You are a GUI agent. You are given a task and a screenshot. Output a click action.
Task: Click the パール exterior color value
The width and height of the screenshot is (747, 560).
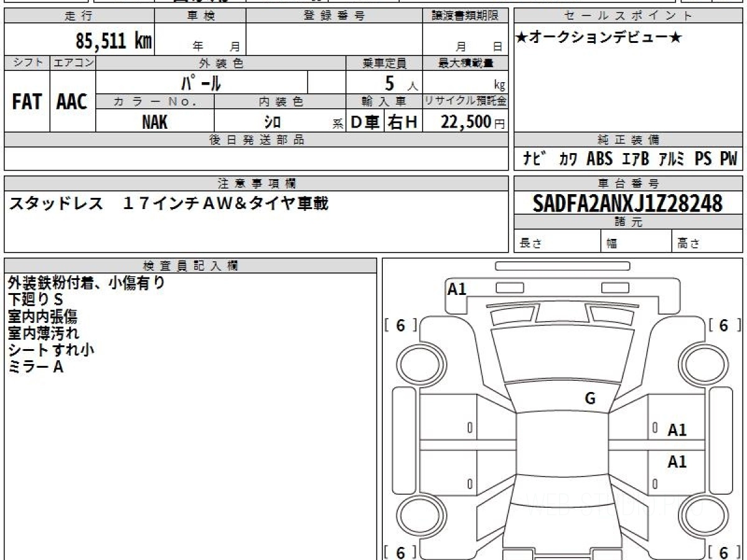[202, 82]
